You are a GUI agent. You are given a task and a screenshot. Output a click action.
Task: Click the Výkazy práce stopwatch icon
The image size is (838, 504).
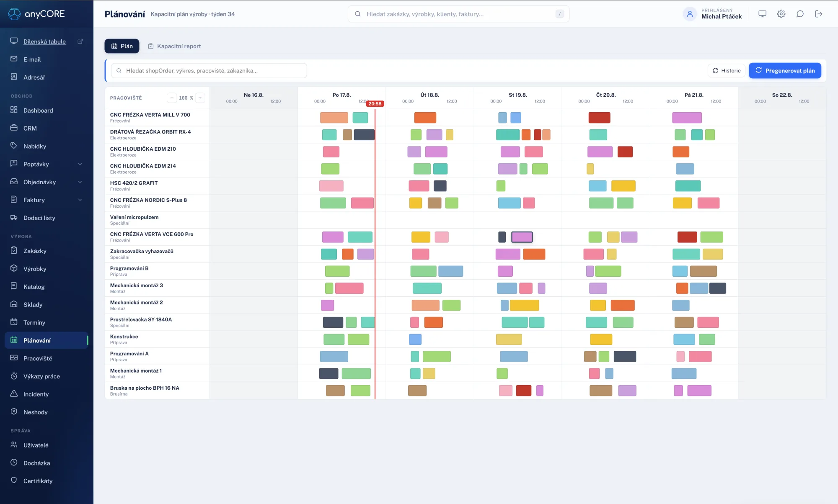point(14,376)
